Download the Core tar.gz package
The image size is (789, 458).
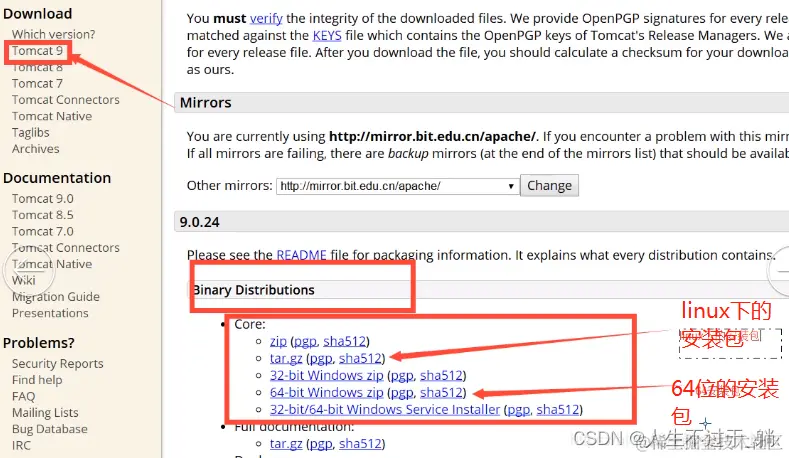click(286, 358)
